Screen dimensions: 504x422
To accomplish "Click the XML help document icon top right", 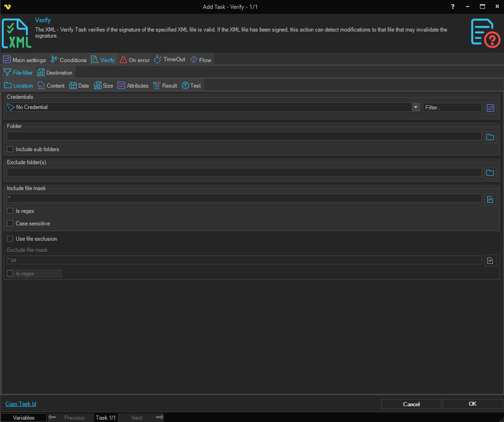I will pos(485,33).
